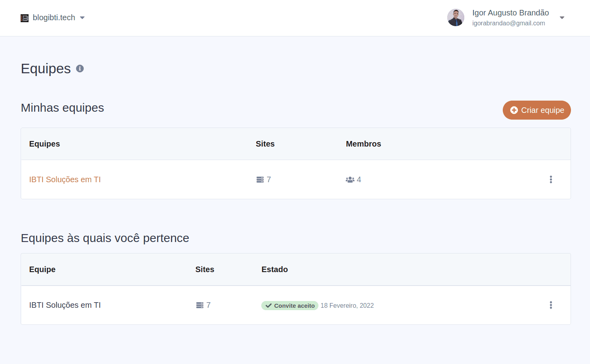
Task: Click the igorabrandao@gmail.com email text
Action: [x=508, y=23]
